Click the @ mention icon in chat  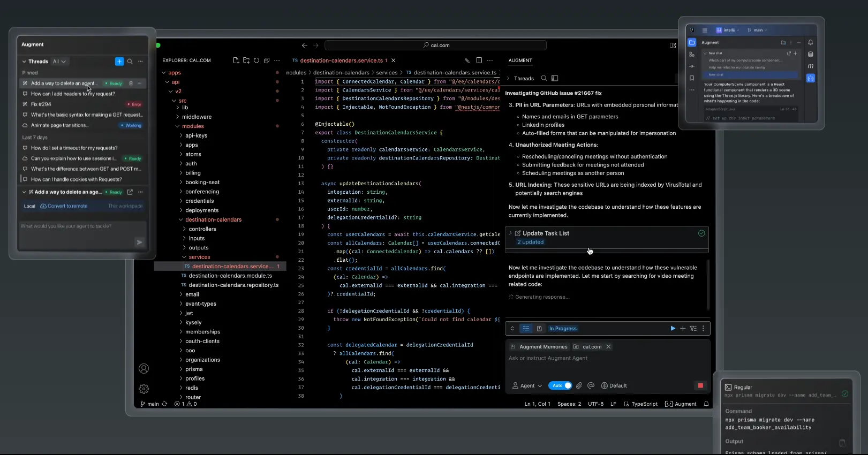(591, 385)
